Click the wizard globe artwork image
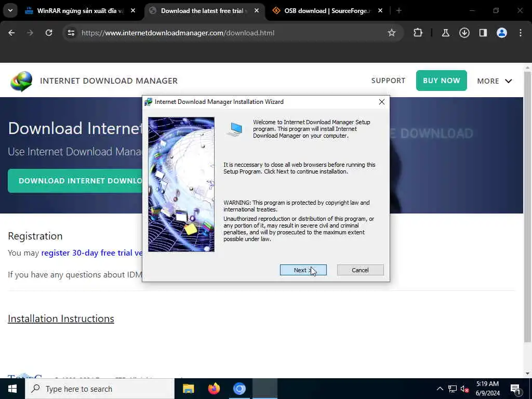Viewport: 532px width, 399px height. pyautogui.click(x=181, y=184)
